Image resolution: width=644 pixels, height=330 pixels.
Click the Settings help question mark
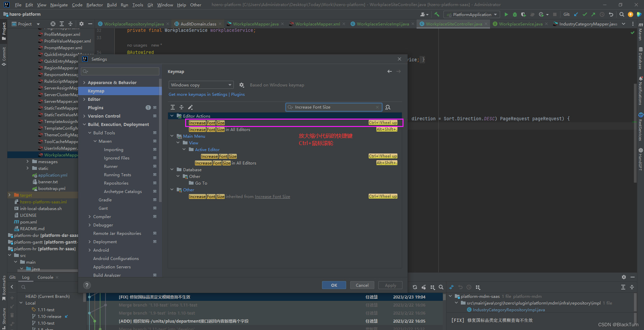click(87, 285)
